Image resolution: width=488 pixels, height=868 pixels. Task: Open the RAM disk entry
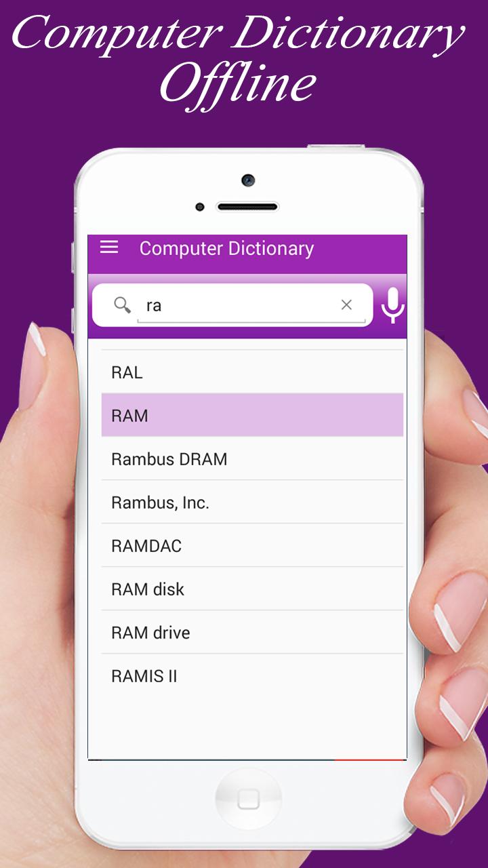pos(252,589)
